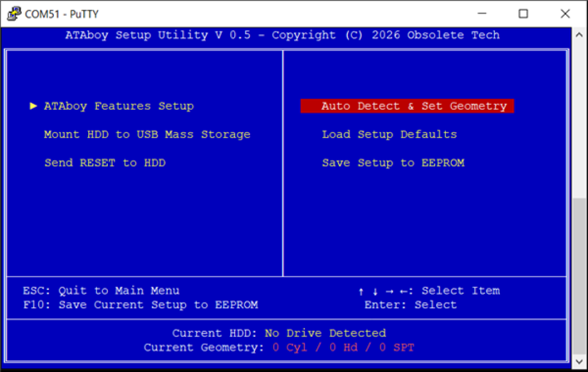Maximize the COM51 PuTTY window

523,14
